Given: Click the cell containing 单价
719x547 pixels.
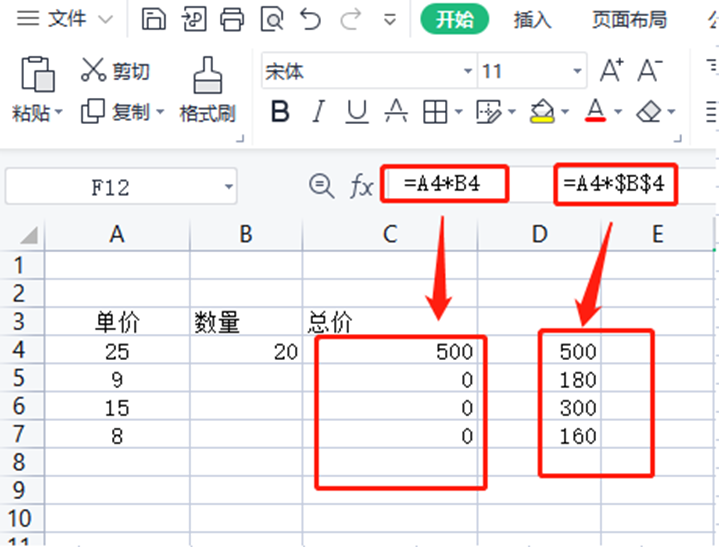Looking at the screenshot, I should [x=117, y=322].
